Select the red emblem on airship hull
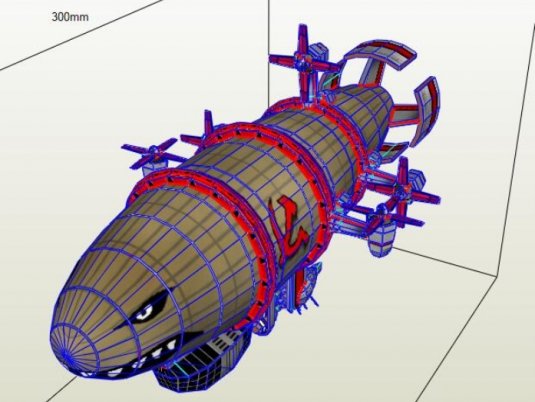The width and height of the screenshot is (535, 402). (289, 228)
